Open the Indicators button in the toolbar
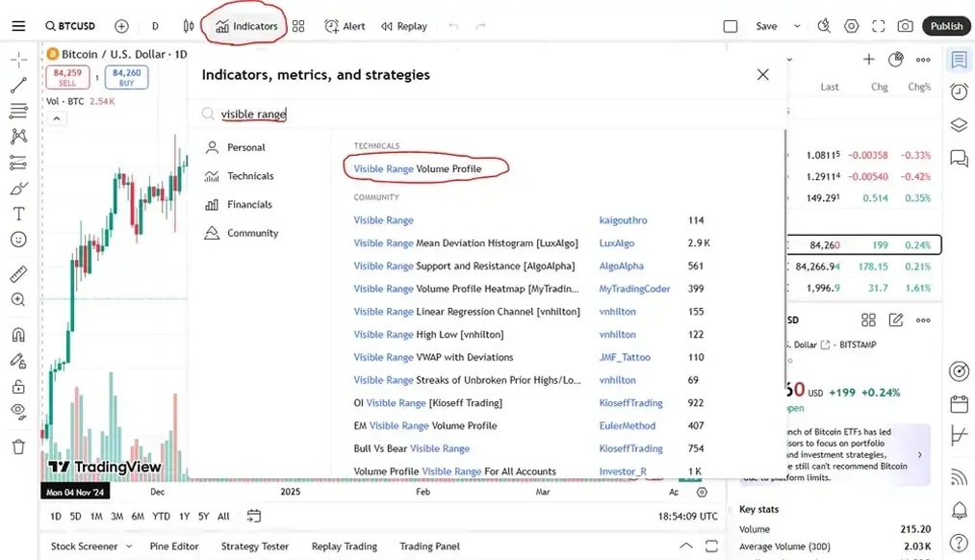The width and height of the screenshot is (975, 560). click(x=246, y=26)
